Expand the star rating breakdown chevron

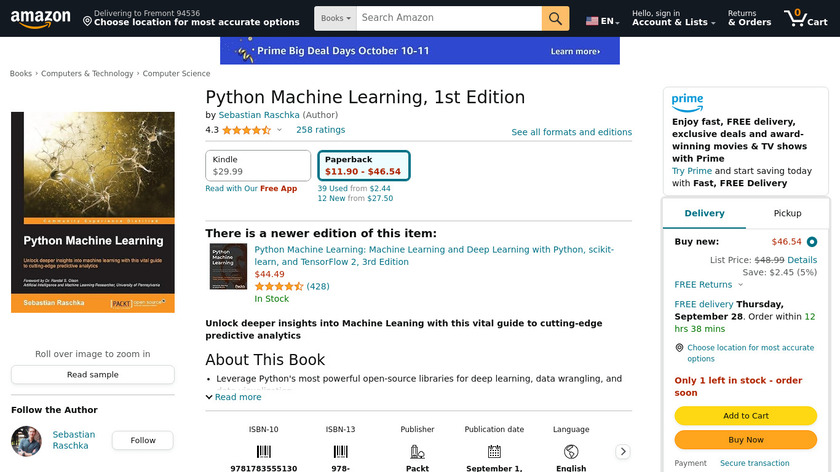pyautogui.click(x=279, y=130)
